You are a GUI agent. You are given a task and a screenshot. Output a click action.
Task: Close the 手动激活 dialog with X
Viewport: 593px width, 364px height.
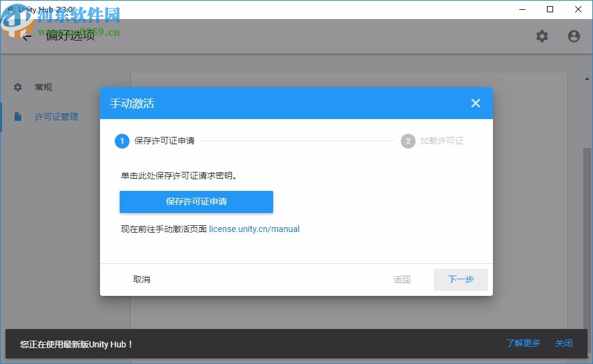point(475,103)
